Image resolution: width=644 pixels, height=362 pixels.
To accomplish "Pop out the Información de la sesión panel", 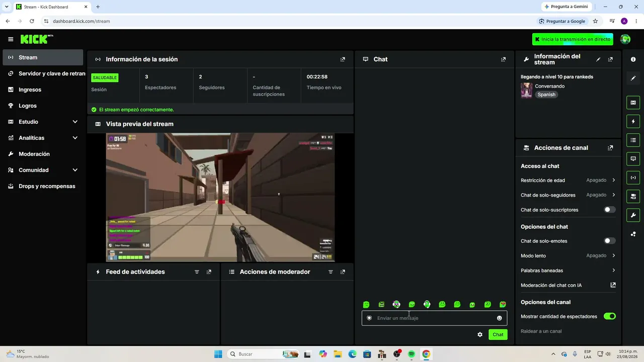I will coord(343,59).
